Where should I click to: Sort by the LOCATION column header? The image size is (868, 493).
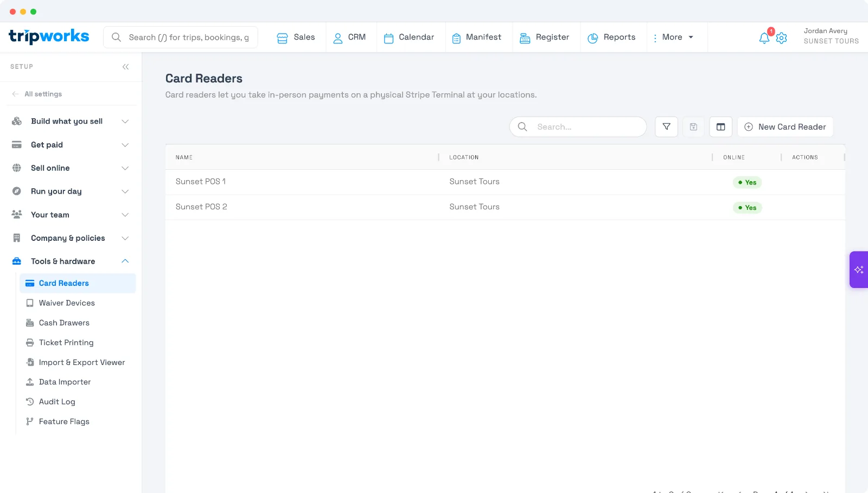(x=464, y=157)
